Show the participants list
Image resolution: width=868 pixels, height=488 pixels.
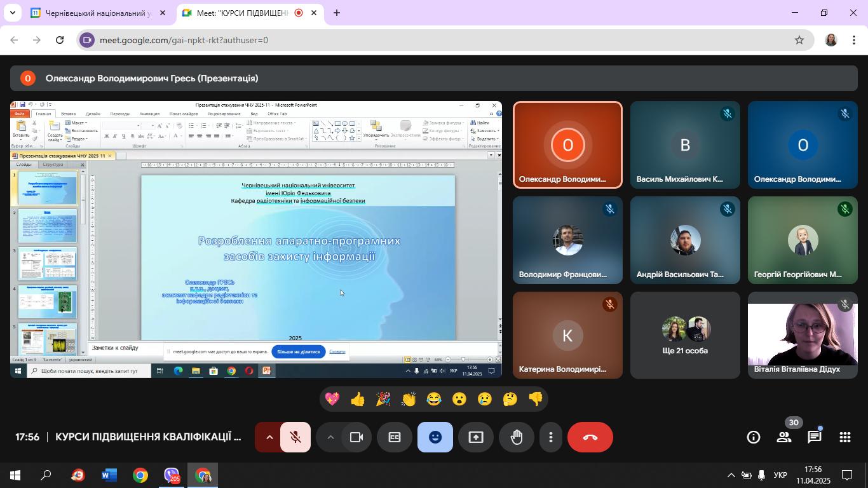784,437
